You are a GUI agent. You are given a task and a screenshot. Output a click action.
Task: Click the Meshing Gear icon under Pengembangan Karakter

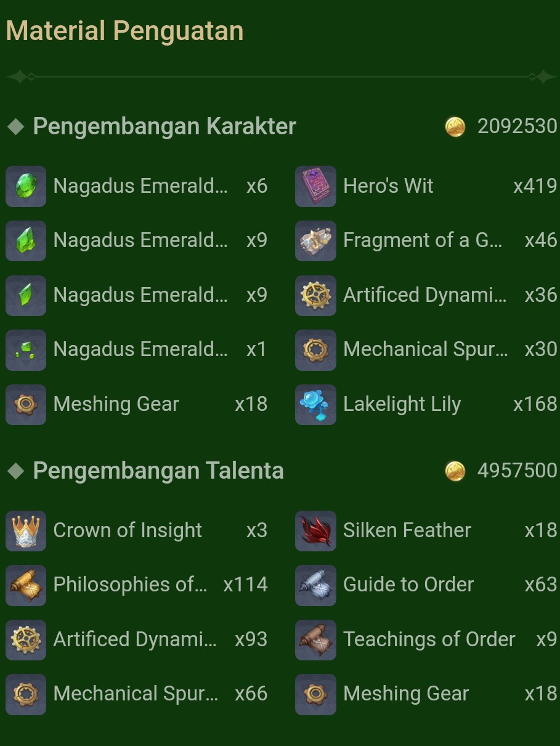26,404
